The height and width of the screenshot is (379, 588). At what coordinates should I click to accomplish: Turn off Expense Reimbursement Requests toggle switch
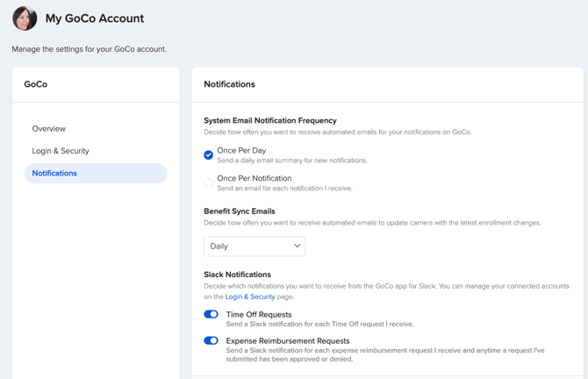[212, 340]
